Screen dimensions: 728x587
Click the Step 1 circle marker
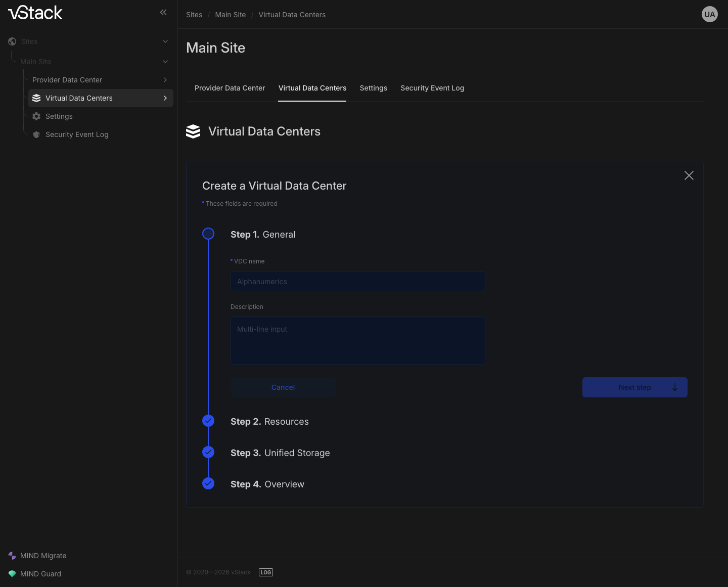click(x=208, y=234)
